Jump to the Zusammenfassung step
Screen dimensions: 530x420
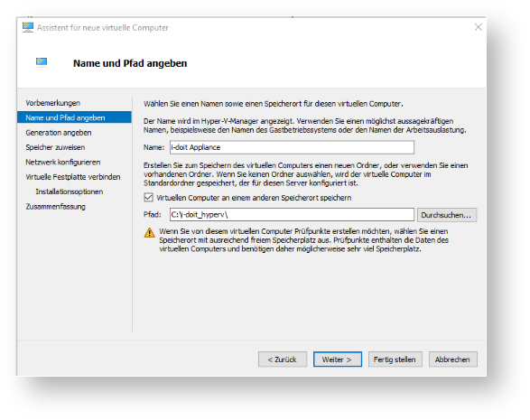tap(55, 207)
